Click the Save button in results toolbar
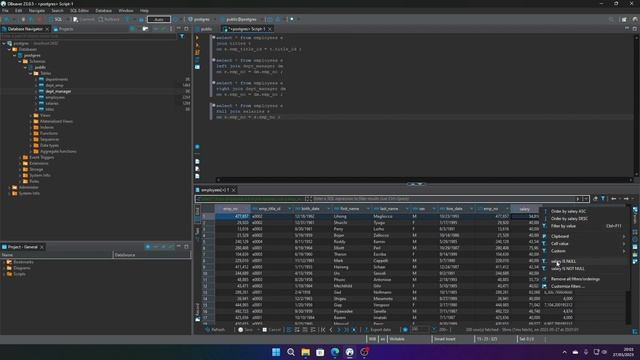This screenshot has height=360, width=640. click(x=246, y=330)
